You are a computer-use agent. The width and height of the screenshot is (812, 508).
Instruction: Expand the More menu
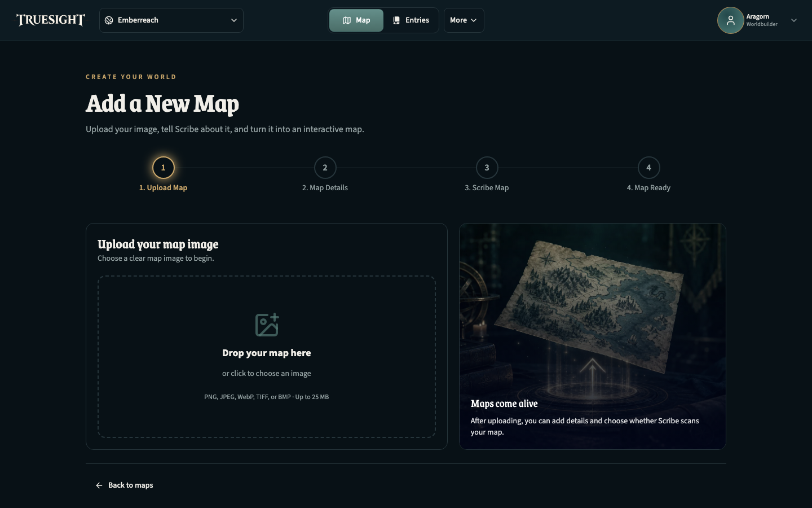464,20
